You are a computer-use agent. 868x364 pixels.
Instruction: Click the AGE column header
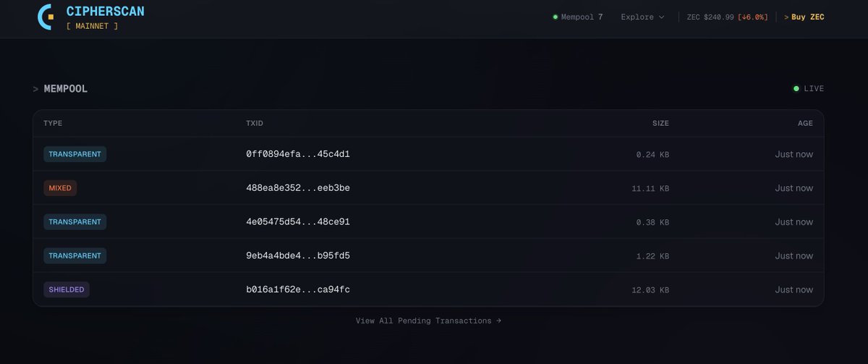[x=805, y=123]
